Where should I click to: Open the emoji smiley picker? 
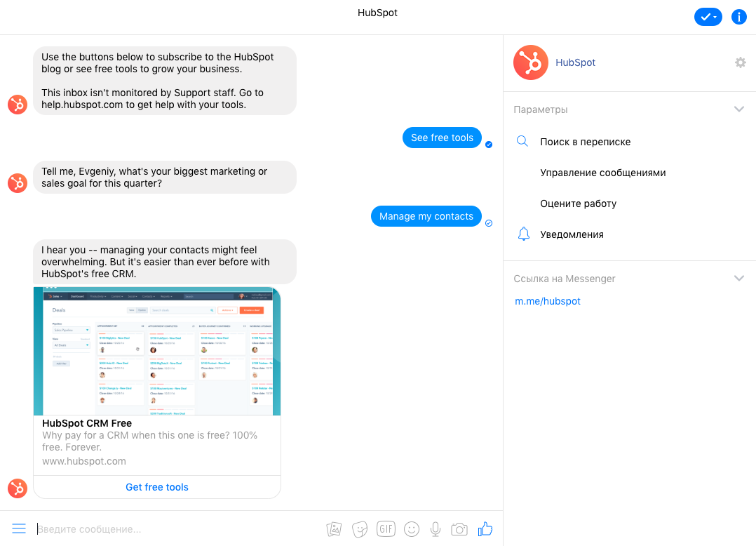[411, 529]
